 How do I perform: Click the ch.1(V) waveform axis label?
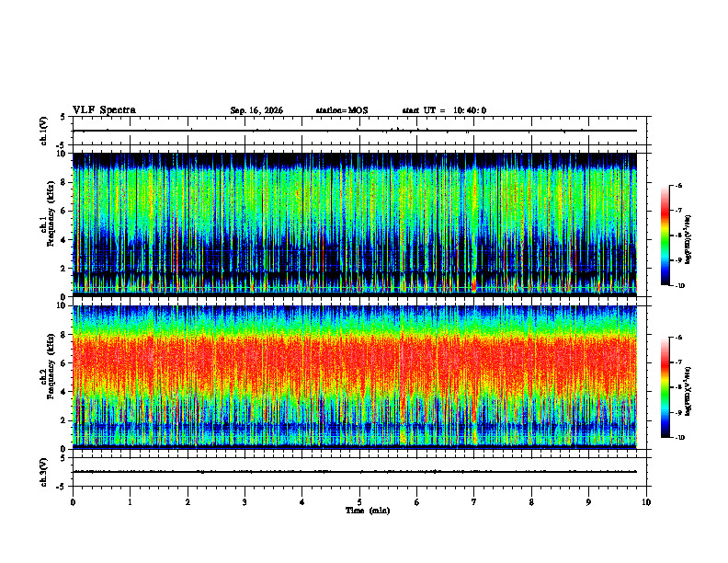(x=43, y=131)
